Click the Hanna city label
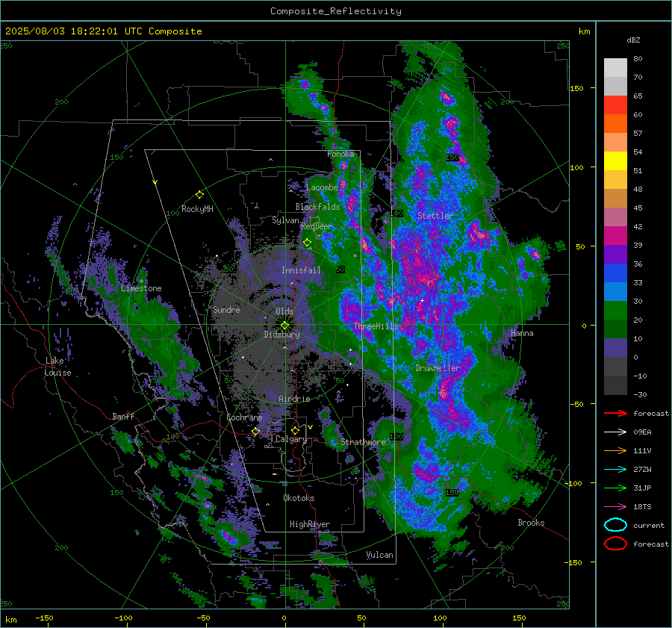The image size is (672, 628). pyautogui.click(x=522, y=333)
